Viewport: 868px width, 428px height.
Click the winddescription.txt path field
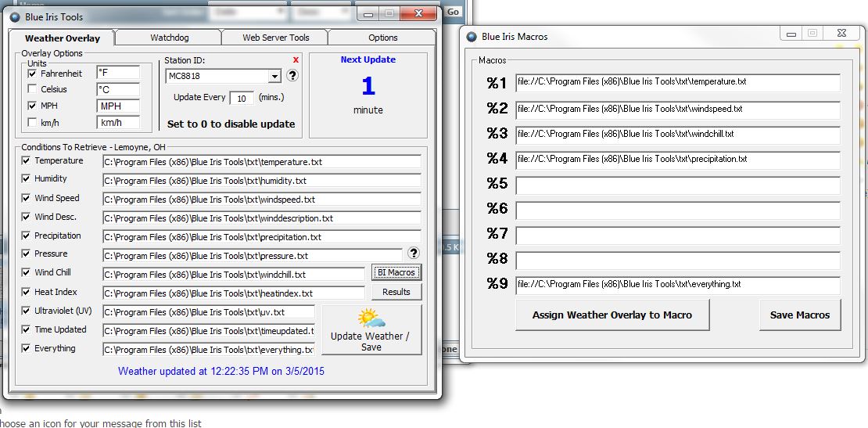point(262,218)
